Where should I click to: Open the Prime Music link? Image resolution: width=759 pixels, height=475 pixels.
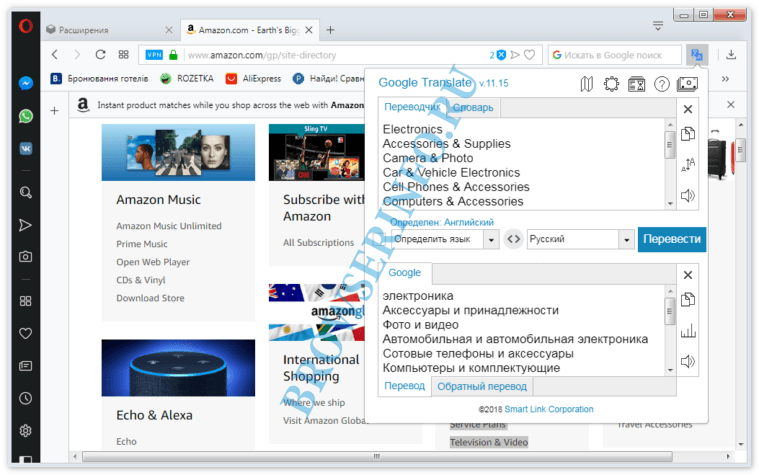pos(141,244)
